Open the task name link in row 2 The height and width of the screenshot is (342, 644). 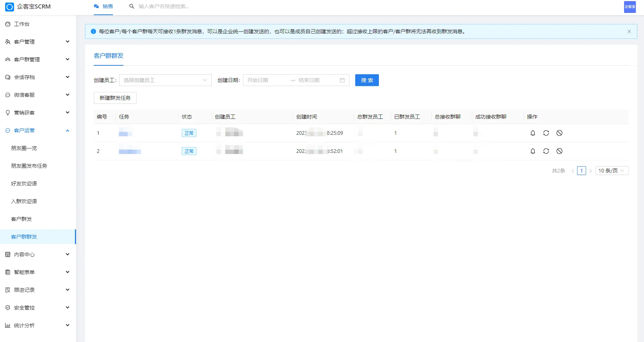pos(130,151)
